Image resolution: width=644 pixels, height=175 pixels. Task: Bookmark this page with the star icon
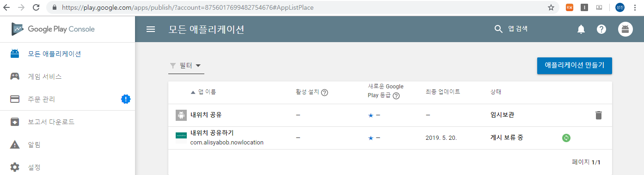coord(551,7)
